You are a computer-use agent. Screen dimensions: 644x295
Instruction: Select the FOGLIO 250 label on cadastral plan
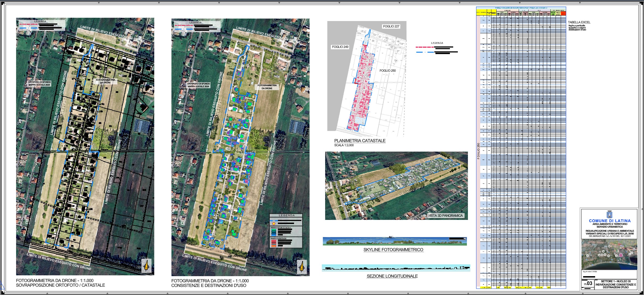(388, 70)
